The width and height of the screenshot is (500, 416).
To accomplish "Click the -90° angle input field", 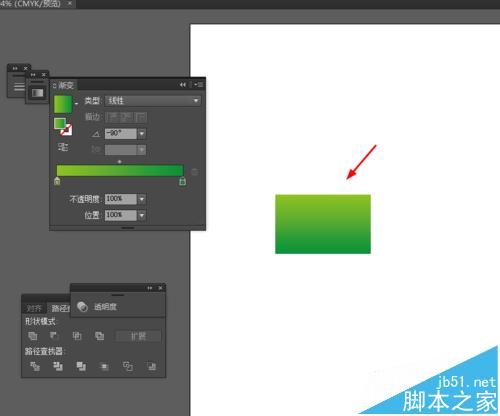I will 121,134.
